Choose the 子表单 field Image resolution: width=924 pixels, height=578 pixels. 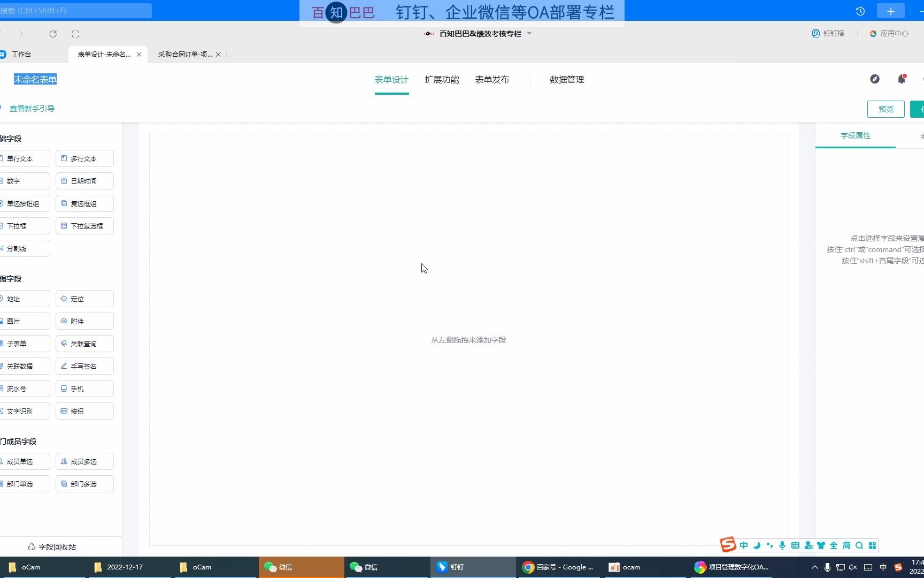coord(24,344)
